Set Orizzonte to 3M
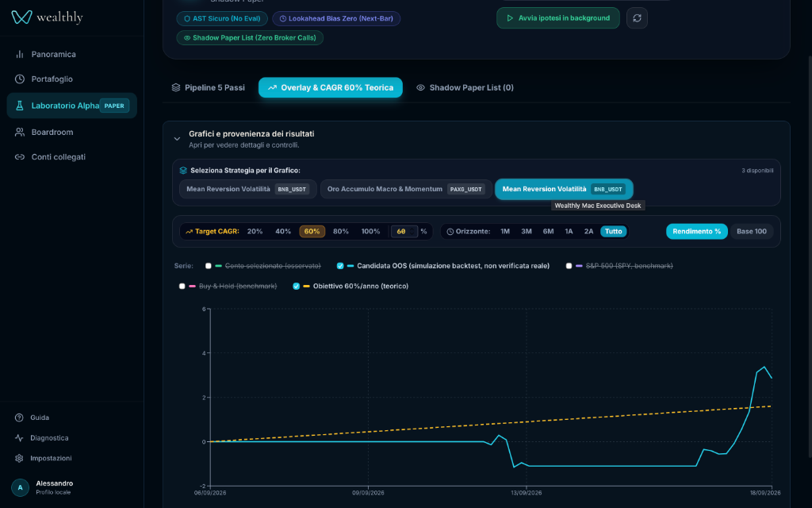The width and height of the screenshot is (812, 508). tap(527, 231)
